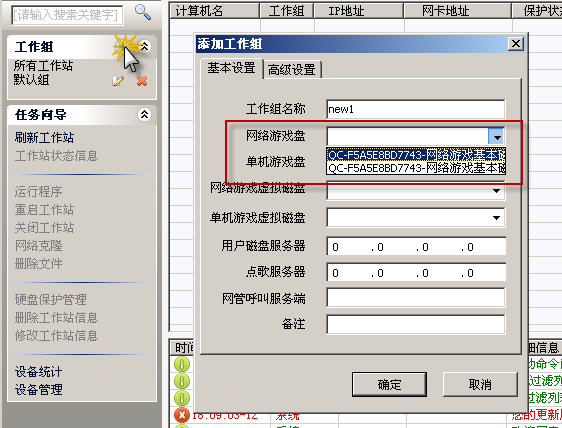Click the red error icon in the log

tap(181, 415)
